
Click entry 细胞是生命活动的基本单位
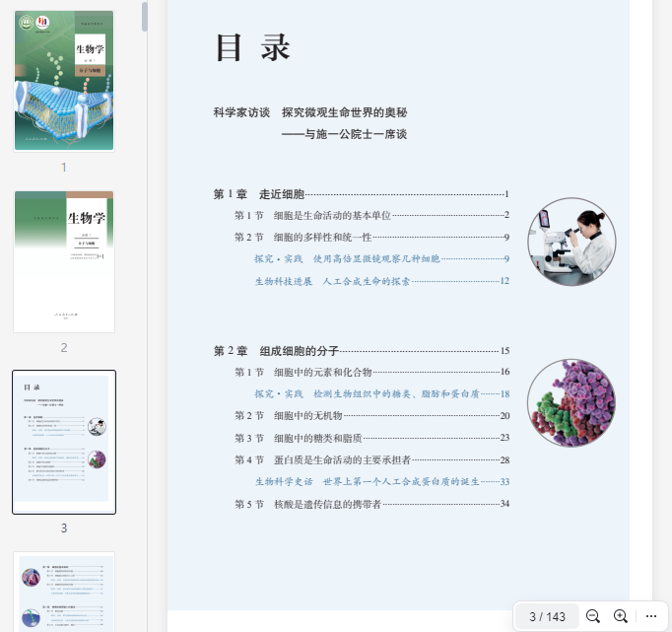coord(371,215)
